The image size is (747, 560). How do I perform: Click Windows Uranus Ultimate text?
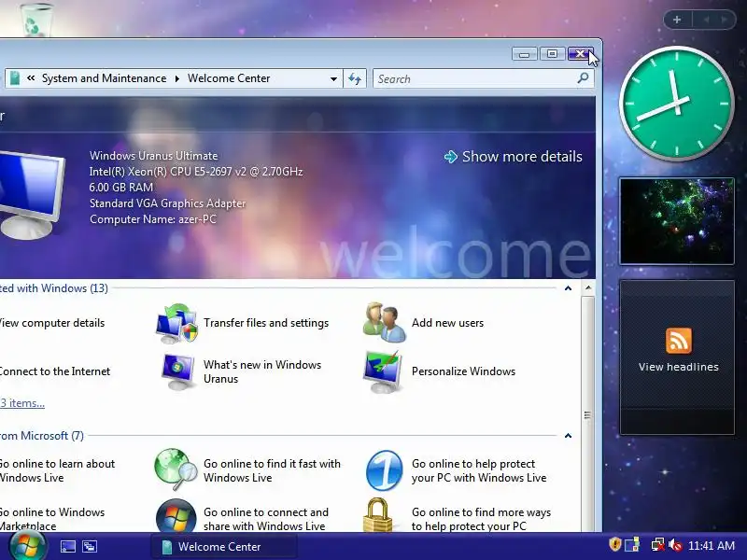[153, 156]
